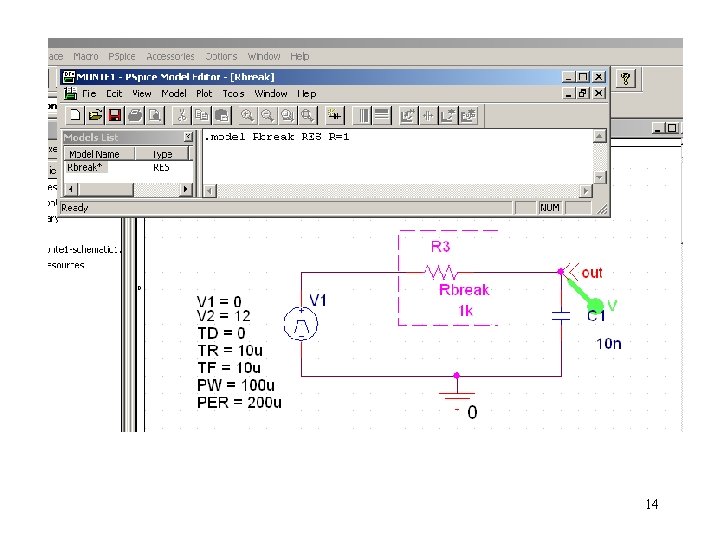Select the C1 capacitor symbol

point(561,315)
